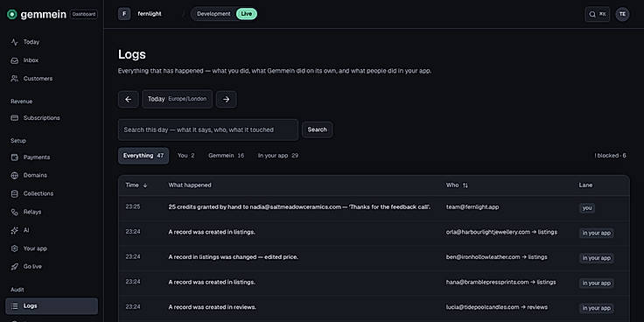Open the Your app hexagon icon

click(14, 248)
